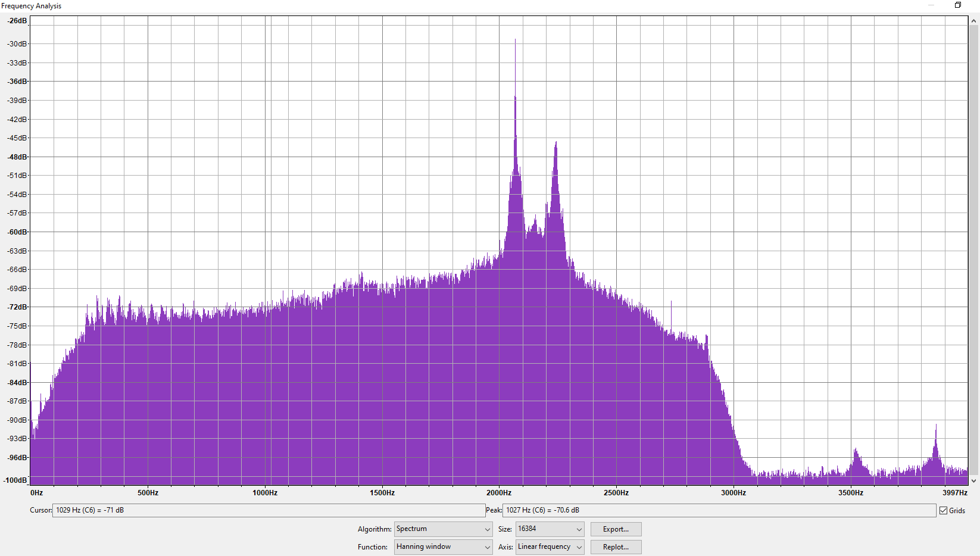Click the 2000Hz axis label
980x556 pixels.
coord(499,492)
